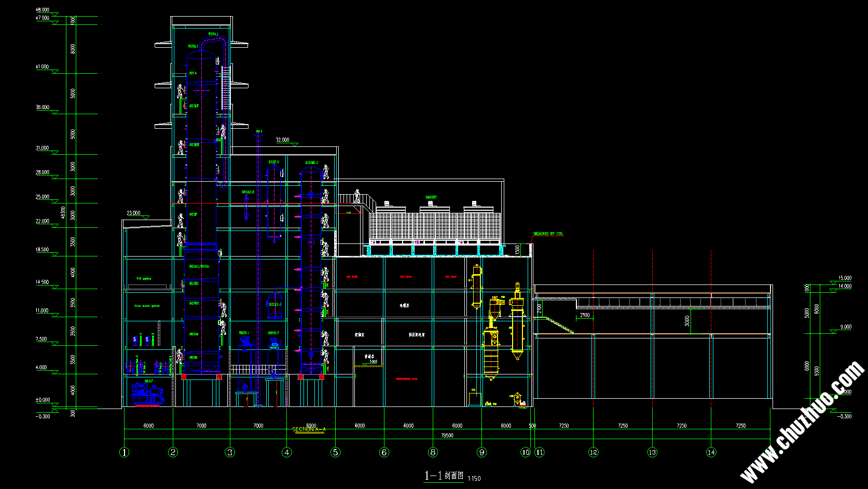This screenshot has height=489, width=868.
Task: Click the 32.000 roof elevation marker
Action: [283, 140]
